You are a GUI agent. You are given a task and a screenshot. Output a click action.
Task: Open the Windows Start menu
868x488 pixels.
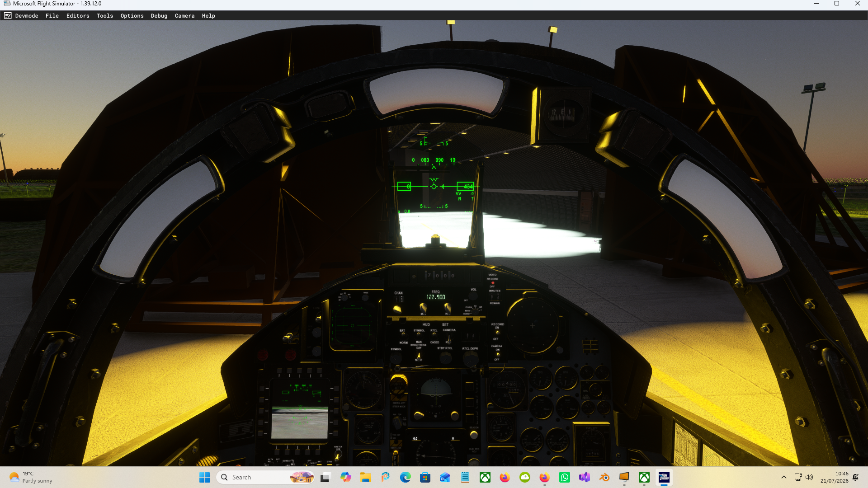point(204,477)
